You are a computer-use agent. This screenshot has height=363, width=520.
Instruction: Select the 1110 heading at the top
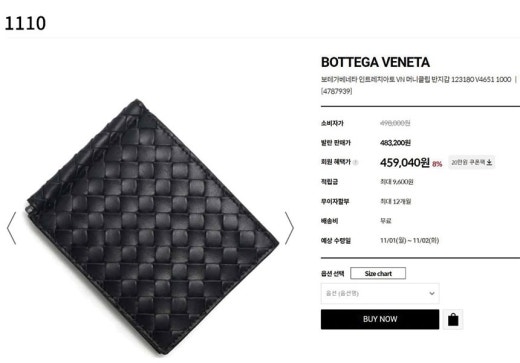coord(25,23)
